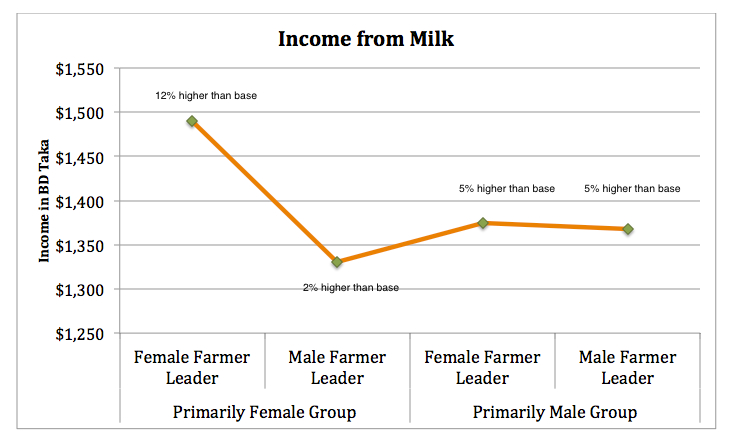Click the $1,400 axis tick label

click(x=80, y=202)
